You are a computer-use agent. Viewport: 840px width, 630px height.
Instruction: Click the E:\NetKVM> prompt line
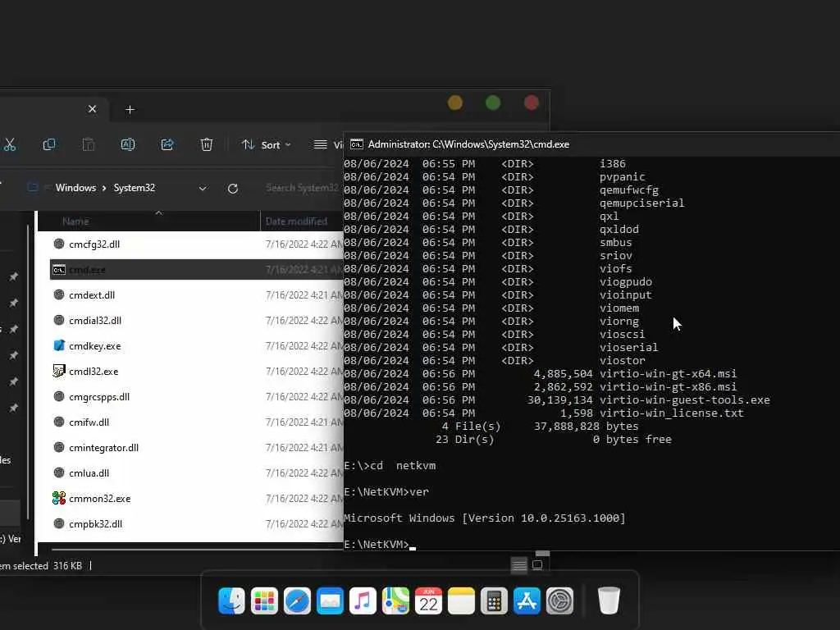pyautogui.click(x=379, y=545)
